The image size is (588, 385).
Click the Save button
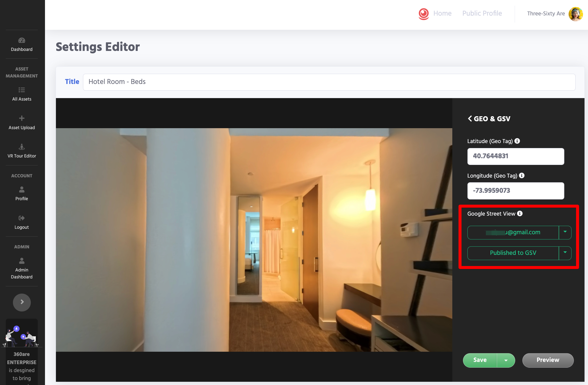[x=480, y=360]
